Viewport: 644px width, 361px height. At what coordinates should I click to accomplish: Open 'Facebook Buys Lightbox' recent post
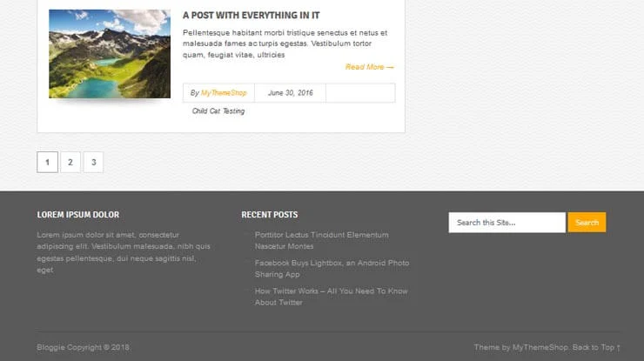coord(332,269)
